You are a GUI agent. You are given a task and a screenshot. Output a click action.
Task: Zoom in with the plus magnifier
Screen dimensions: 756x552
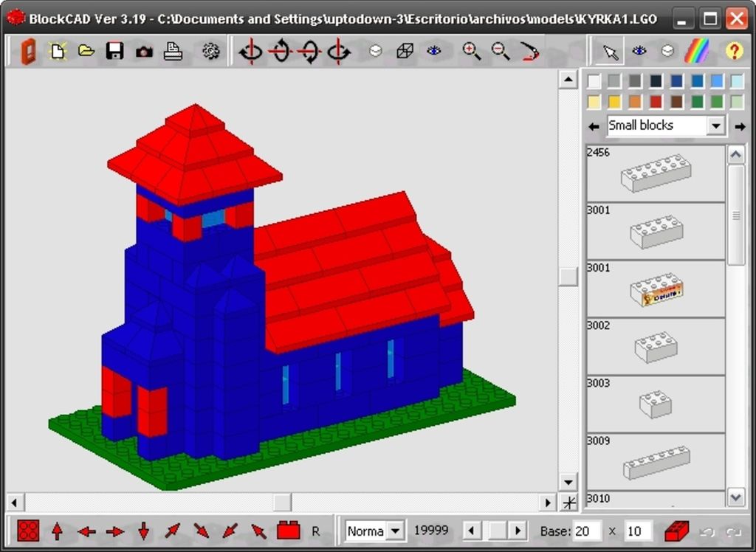[x=471, y=51]
